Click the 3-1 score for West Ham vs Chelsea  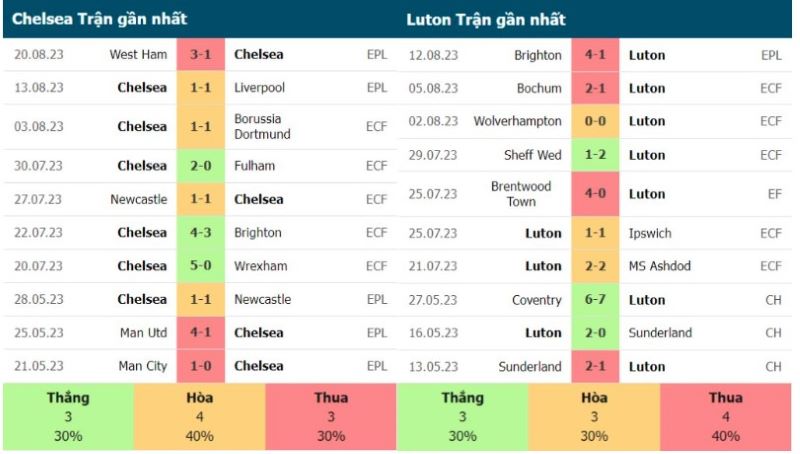[x=201, y=54]
